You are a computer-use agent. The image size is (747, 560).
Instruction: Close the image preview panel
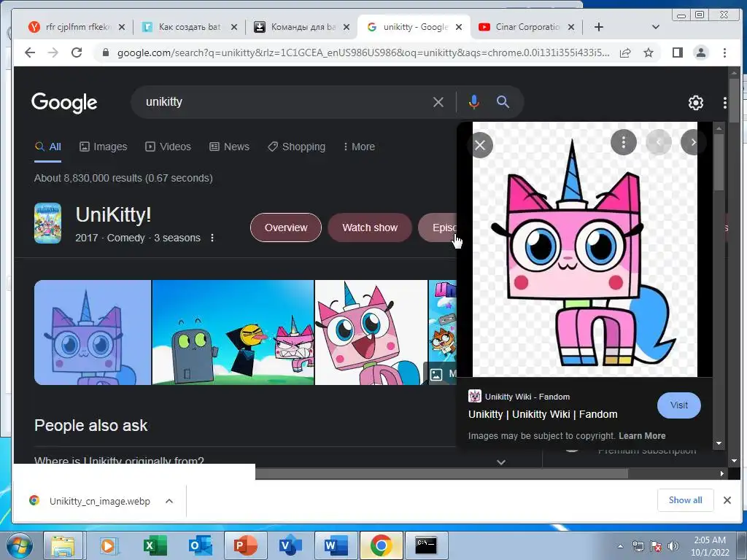(x=480, y=145)
